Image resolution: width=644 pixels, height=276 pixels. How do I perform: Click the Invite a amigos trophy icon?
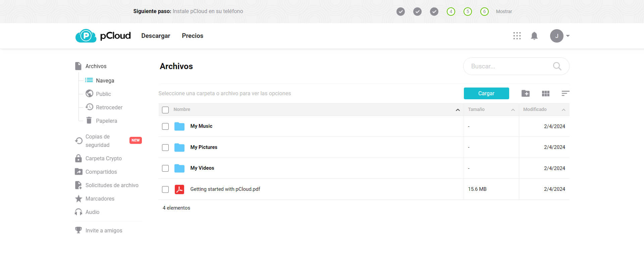(x=78, y=230)
